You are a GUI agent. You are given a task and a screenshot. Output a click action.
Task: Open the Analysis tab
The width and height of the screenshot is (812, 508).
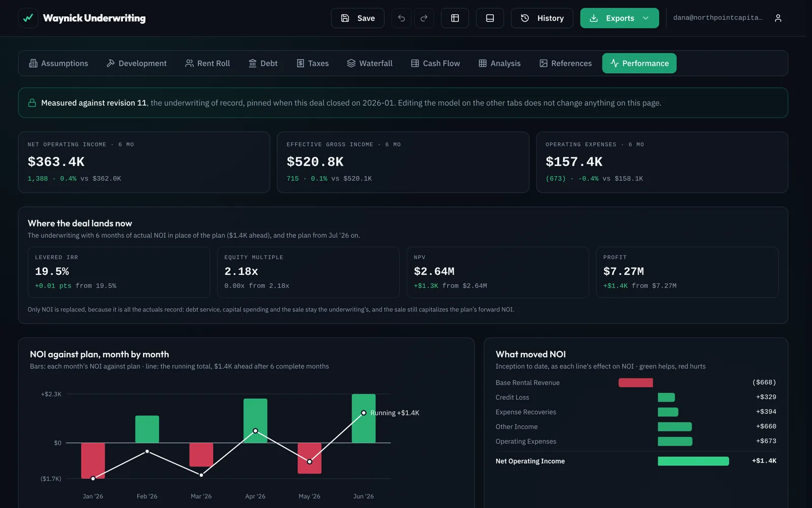(500, 63)
